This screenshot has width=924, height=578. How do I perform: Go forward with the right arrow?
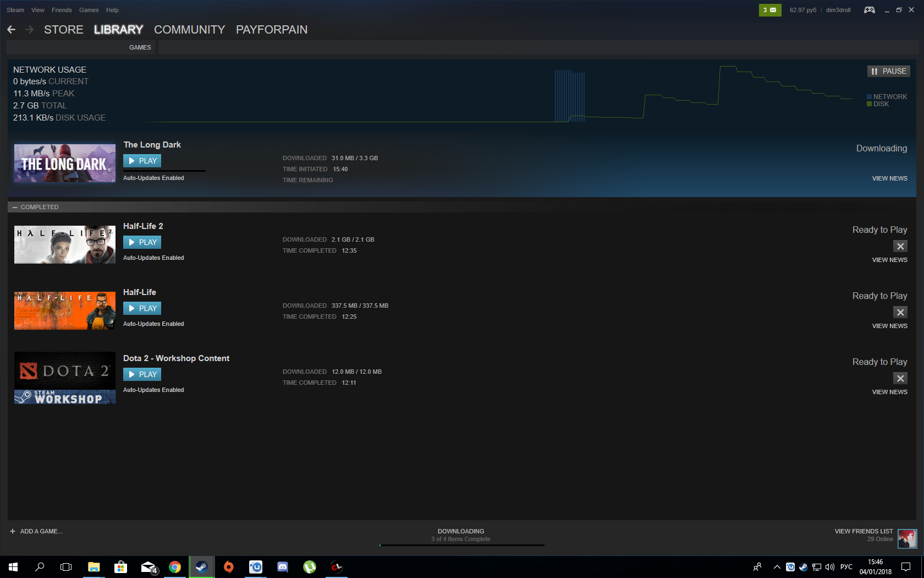click(30, 30)
